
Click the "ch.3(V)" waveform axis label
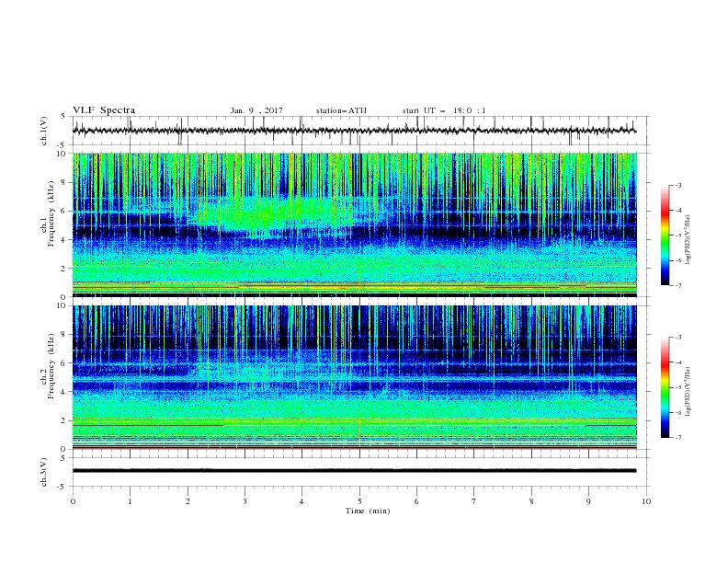click(44, 472)
